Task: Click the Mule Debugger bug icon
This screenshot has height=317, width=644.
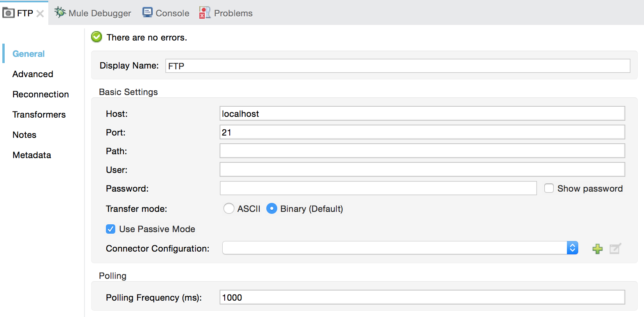Action: (x=60, y=12)
